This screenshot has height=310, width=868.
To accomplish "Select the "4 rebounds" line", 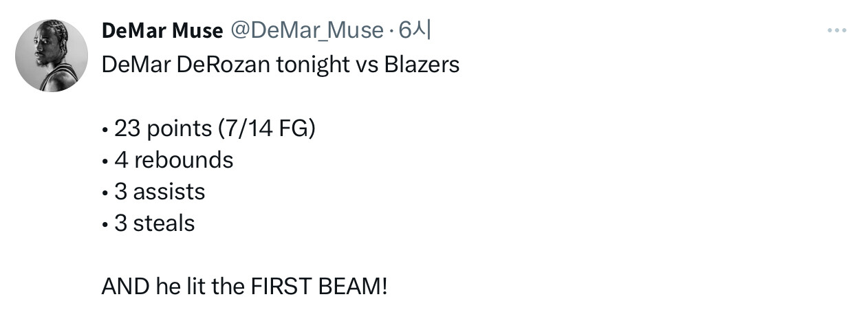I will click(x=173, y=159).
